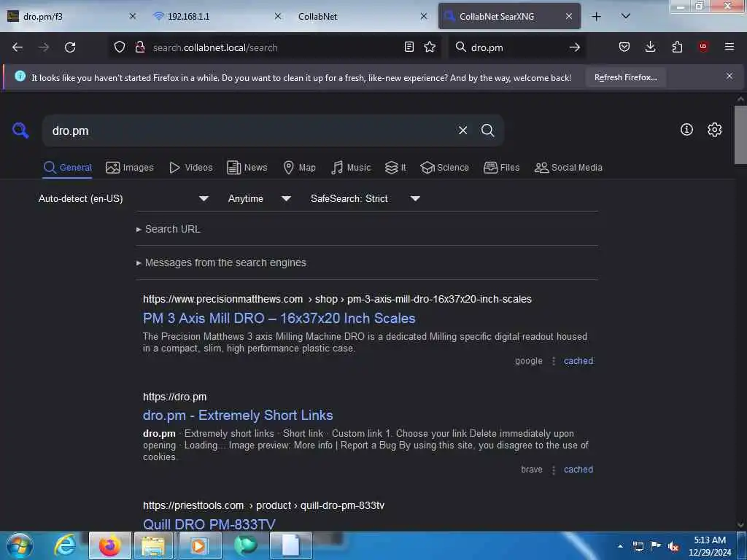Viewport: 747px width, 560px height.
Task: Select the Videos search category
Action: coord(191,168)
